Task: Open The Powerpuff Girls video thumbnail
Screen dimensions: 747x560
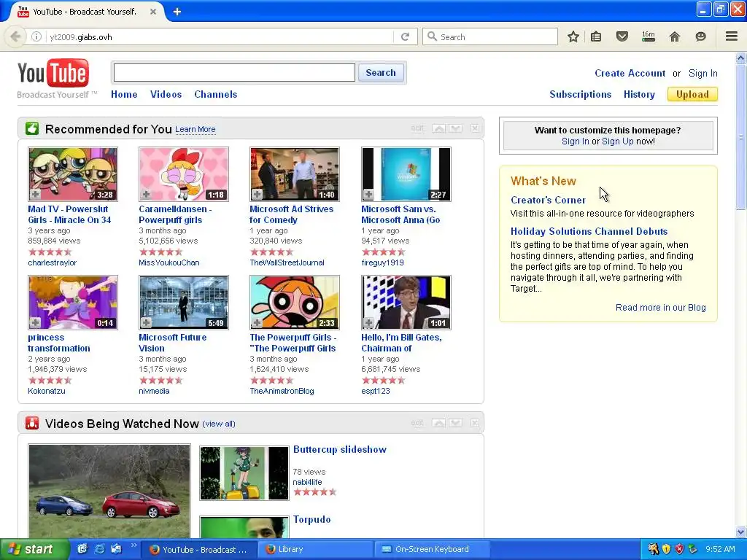Action: [295, 303]
